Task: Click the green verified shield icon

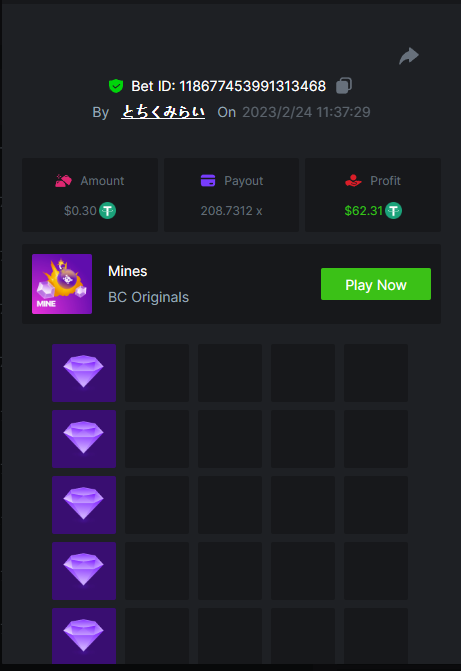Action: [x=116, y=86]
